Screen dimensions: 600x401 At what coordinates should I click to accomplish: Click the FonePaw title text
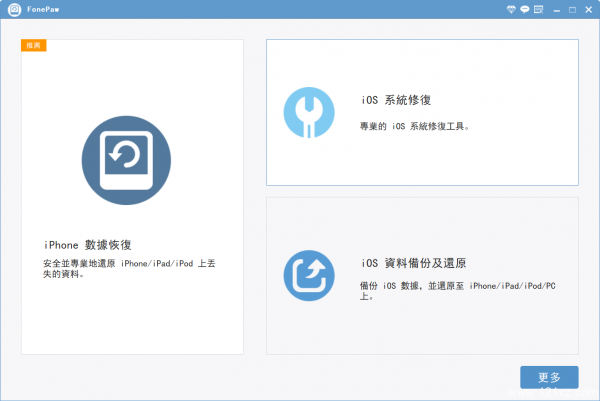point(43,10)
